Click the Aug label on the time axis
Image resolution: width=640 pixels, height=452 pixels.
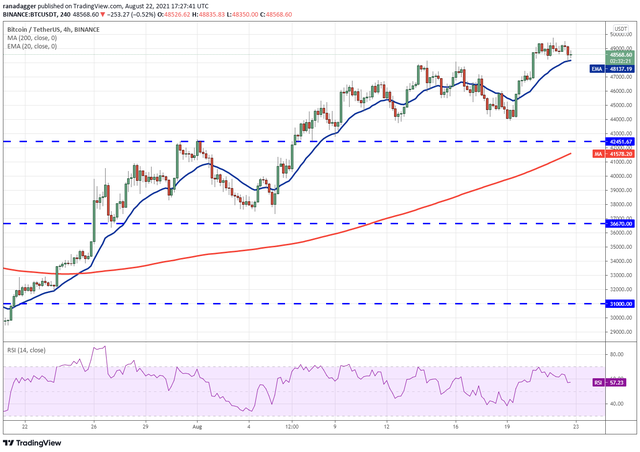point(197,427)
